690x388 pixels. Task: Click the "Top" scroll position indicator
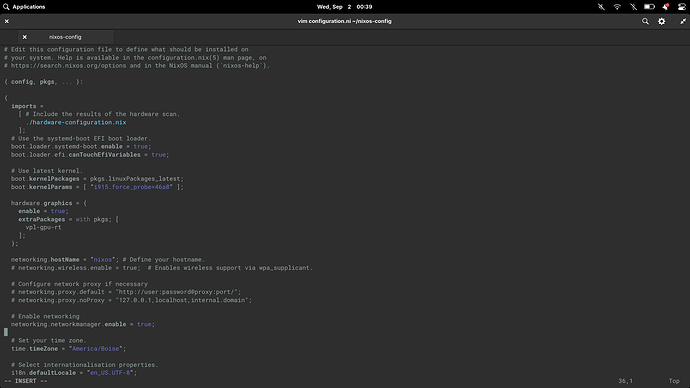pos(674,381)
